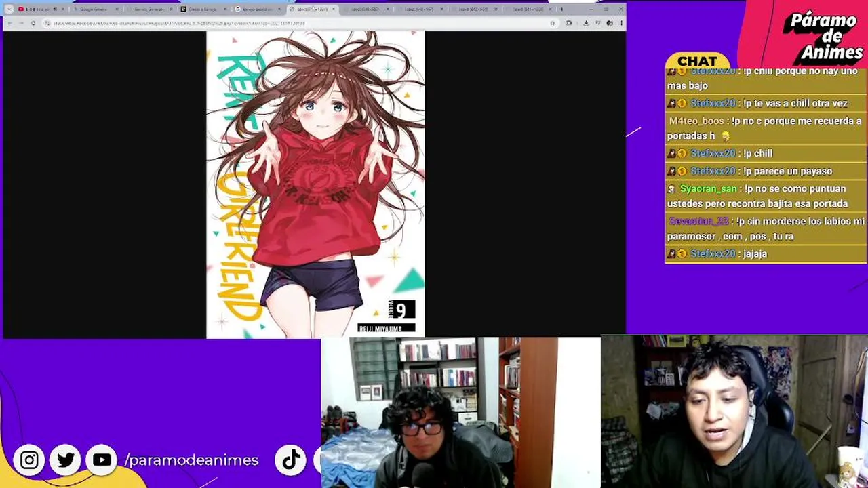Screen dimensions: 868x488
Task: Open a new tab with plus button
Action: pyautogui.click(x=562, y=9)
